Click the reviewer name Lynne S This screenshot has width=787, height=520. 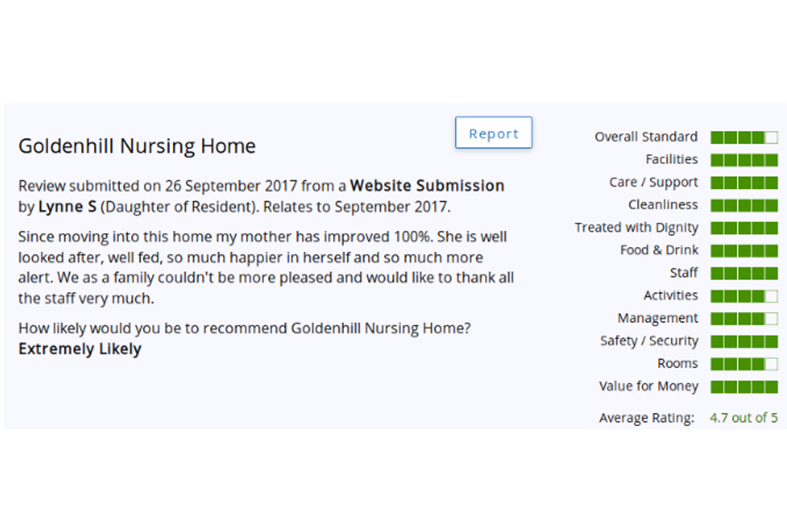pyautogui.click(x=68, y=207)
